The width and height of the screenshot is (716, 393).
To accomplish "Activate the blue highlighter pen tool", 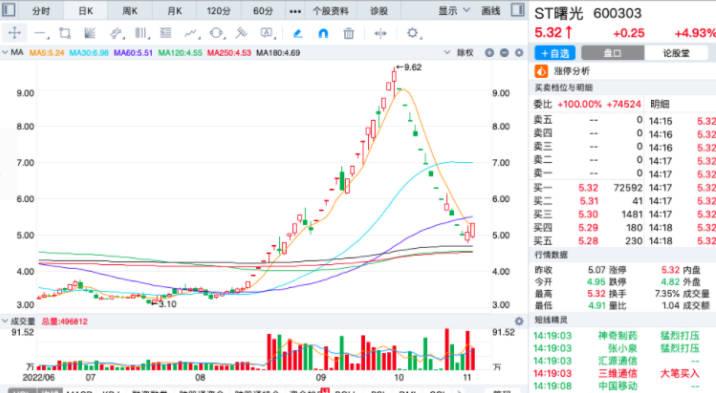I will 297,33.
